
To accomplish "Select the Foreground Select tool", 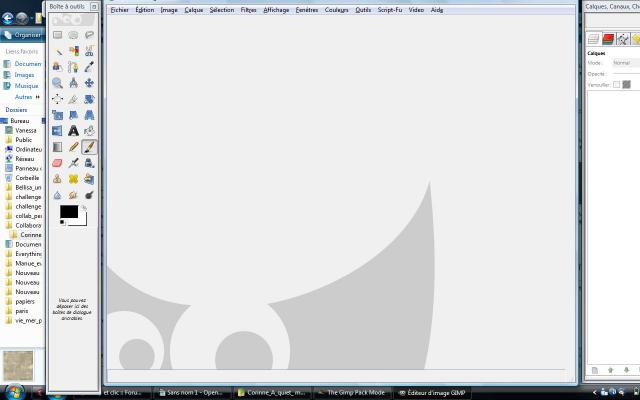I will coord(58,67).
